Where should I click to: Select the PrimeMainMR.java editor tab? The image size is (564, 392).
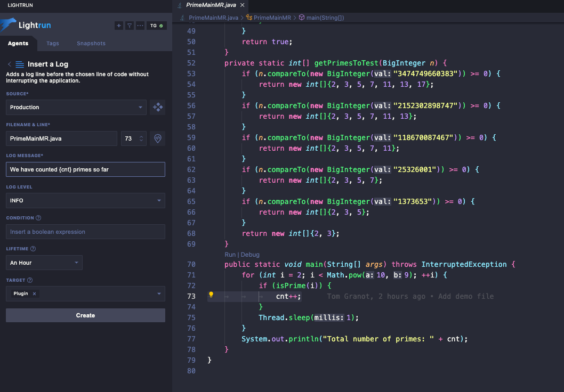(x=211, y=5)
